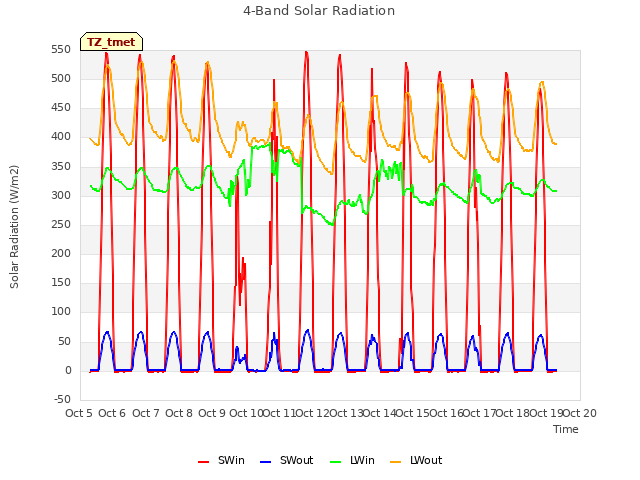Image resolution: width=640 pixels, height=480 pixels.
Task: Click the Time axis label
Action: pos(566,429)
